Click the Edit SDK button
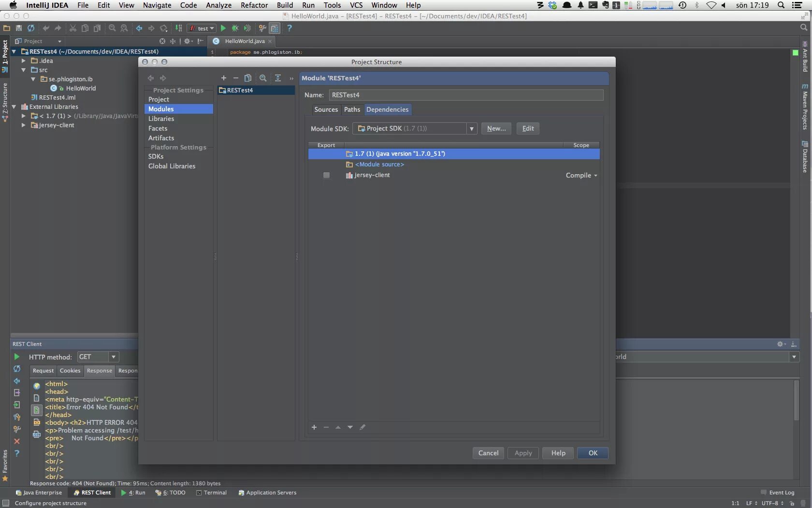This screenshot has width=812, height=508. pyautogui.click(x=528, y=129)
